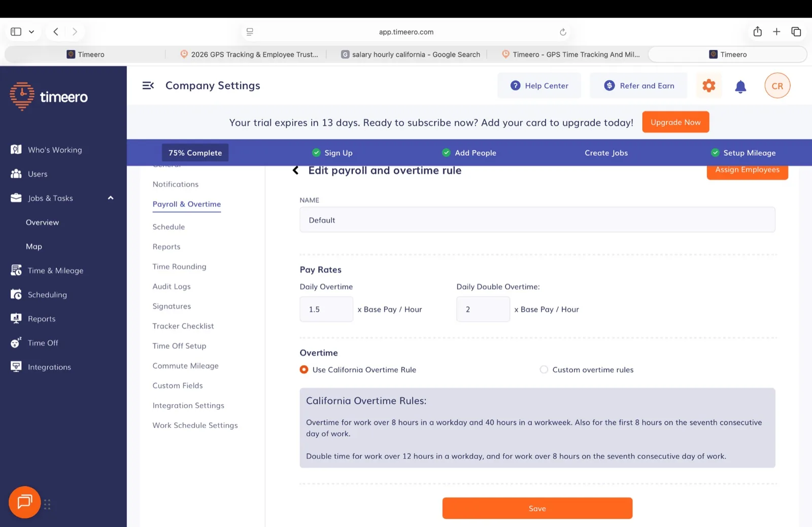Open the CR user avatar
This screenshot has height=527, width=812.
(x=777, y=86)
